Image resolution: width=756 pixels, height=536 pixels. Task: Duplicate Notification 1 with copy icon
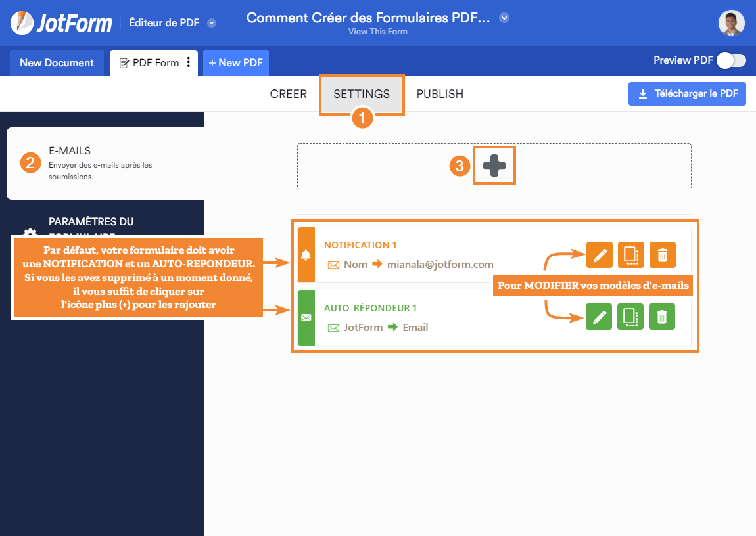(630, 255)
